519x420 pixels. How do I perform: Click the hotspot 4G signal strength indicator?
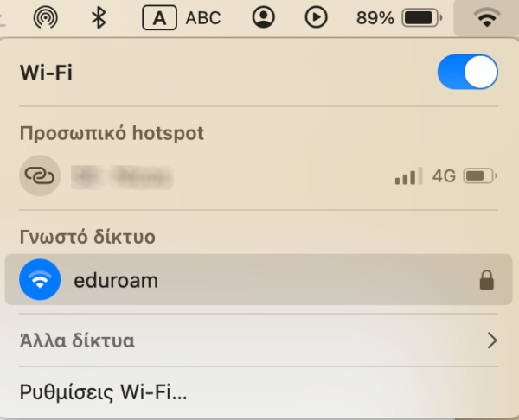[409, 175]
